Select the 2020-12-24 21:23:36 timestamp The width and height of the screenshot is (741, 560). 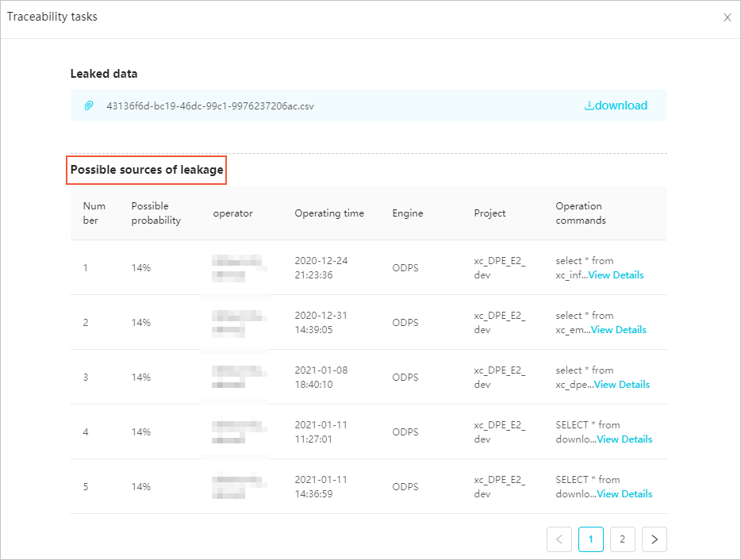[321, 268]
